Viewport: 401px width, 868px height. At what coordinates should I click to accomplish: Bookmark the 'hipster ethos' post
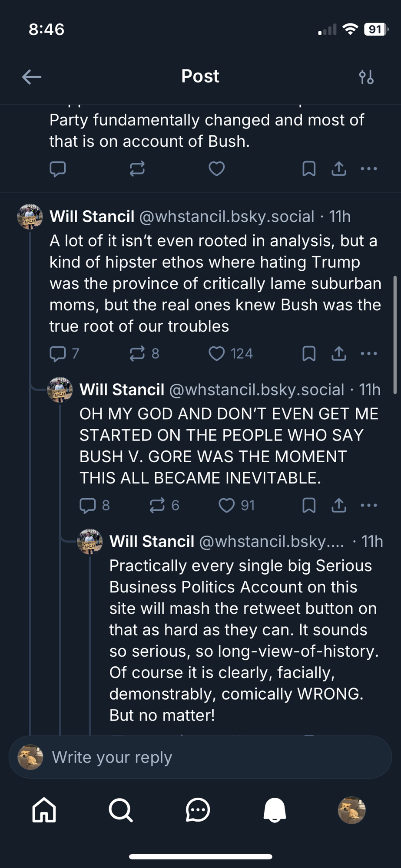[x=309, y=354]
